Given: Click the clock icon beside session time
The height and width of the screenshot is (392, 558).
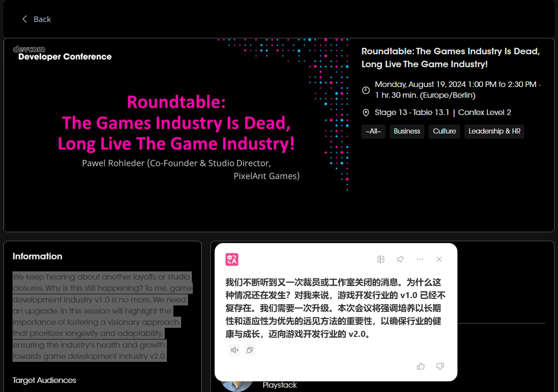Looking at the screenshot, I should [x=366, y=90].
